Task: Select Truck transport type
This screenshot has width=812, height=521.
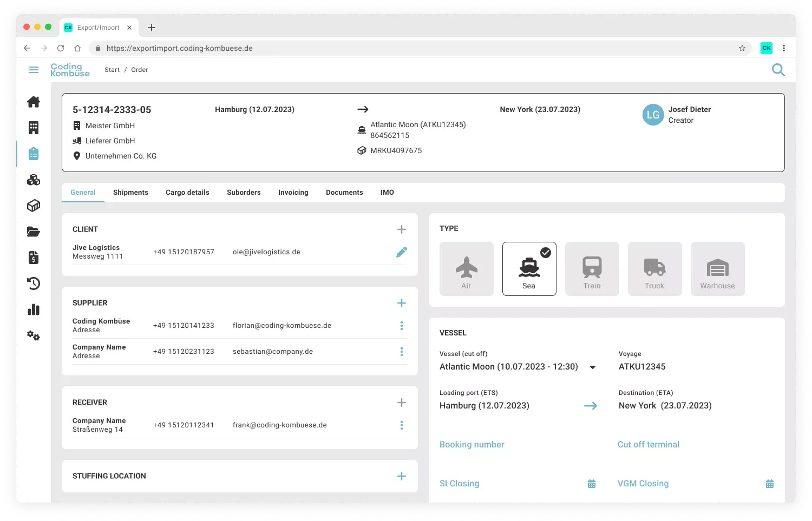Action: (x=655, y=269)
